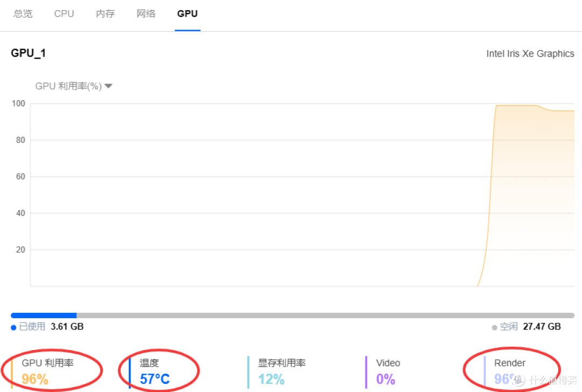Click the 27.47 GB free value
This screenshot has width=582, height=392.
pyautogui.click(x=542, y=326)
